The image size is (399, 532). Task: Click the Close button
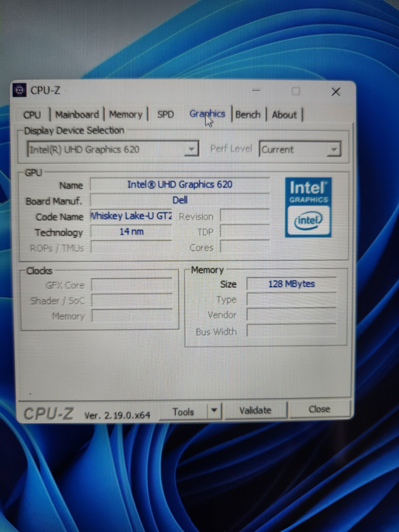pos(320,409)
